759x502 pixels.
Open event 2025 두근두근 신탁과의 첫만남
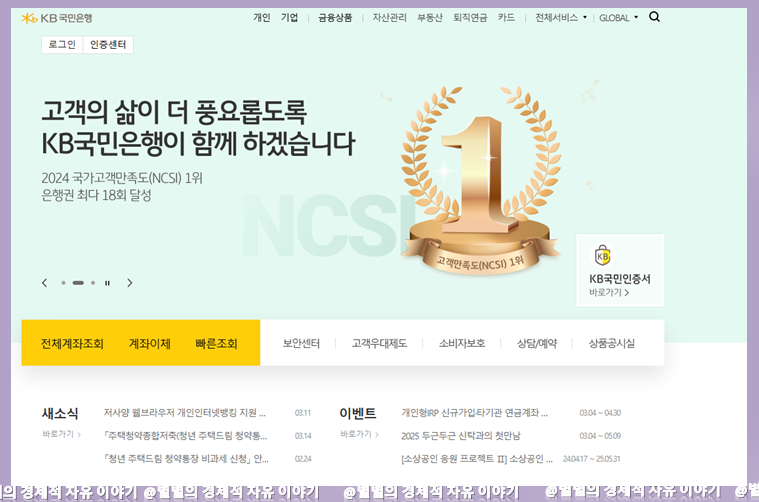(x=460, y=436)
